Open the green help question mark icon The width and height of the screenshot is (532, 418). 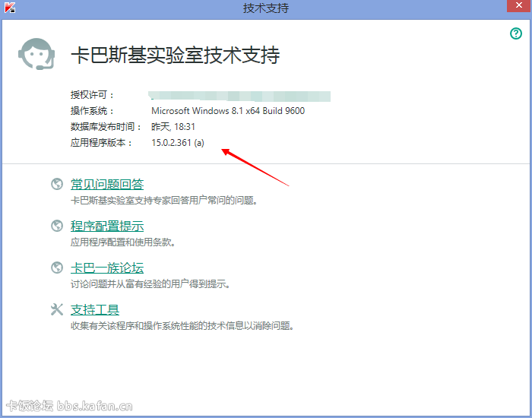pos(516,33)
